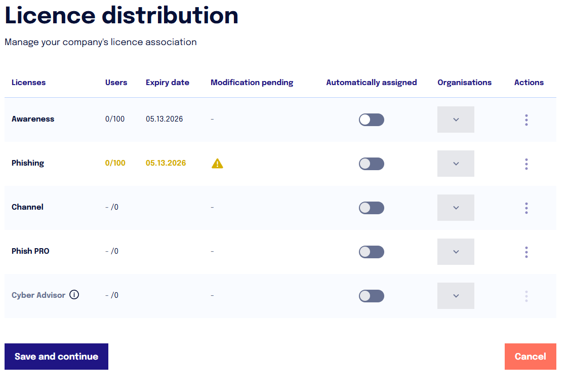569x392 pixels.
Task: Open three-dot actions for Phishing licence
Action: 526,164
